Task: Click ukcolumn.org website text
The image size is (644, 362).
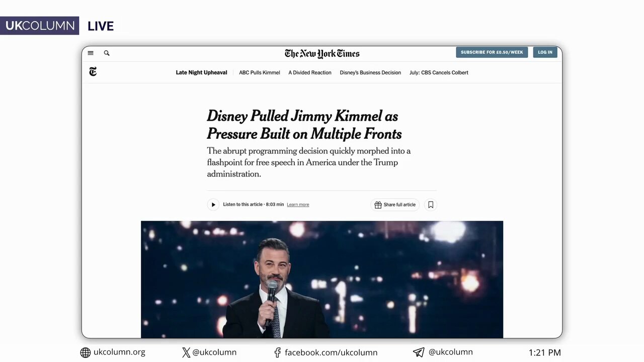Action: [x=119, y=352]
